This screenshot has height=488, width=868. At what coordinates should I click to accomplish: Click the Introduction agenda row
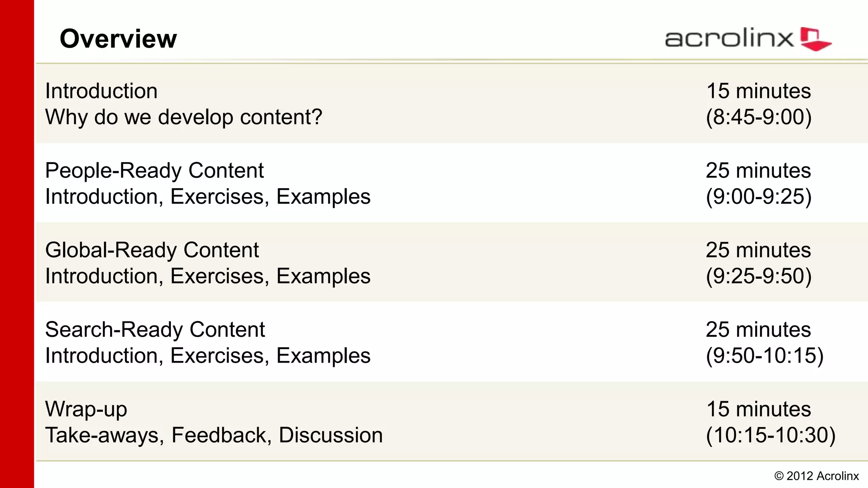click(452, 103)
